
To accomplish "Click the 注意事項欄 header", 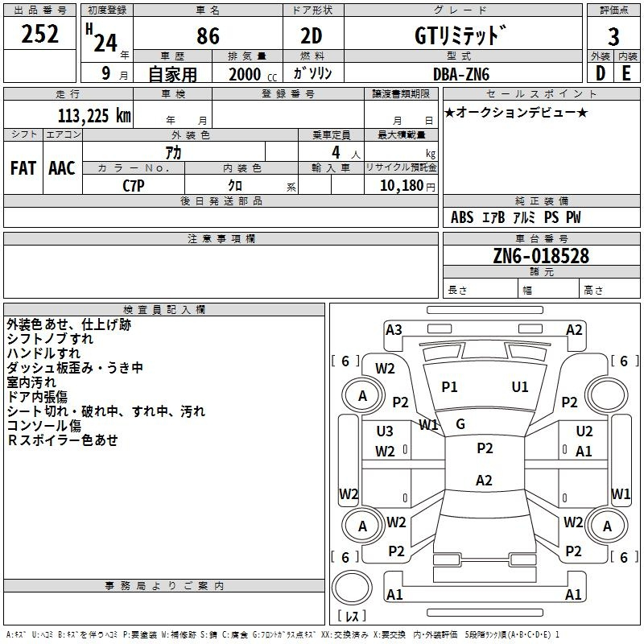I will pos(221,238).
